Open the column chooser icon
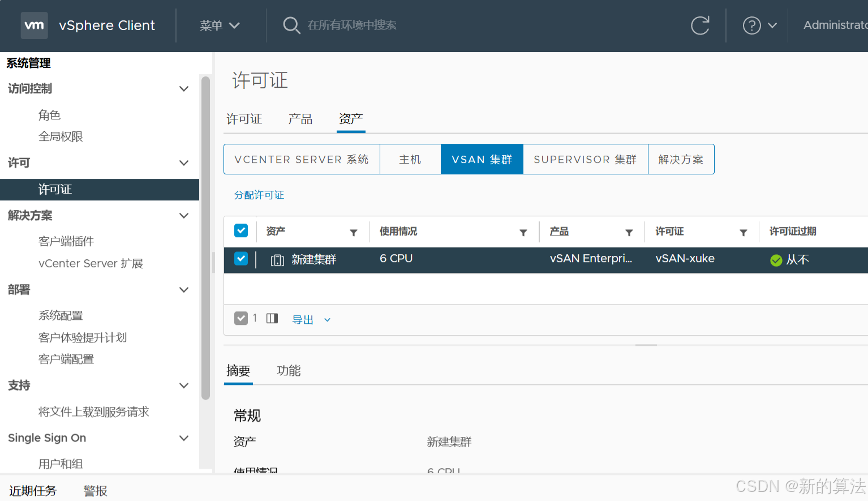Image resolution: width=868 pixels, height=501 pixels. tap(272, 318)
